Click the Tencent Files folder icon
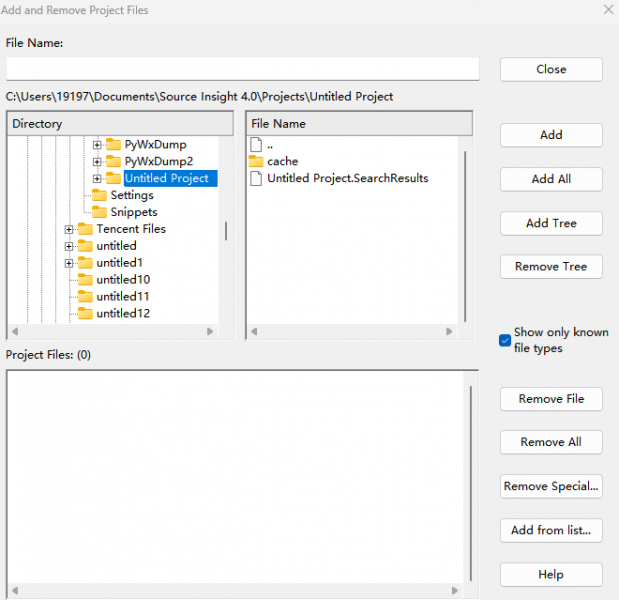This screenshot has height=600, width=619. (x=85, y=229)
